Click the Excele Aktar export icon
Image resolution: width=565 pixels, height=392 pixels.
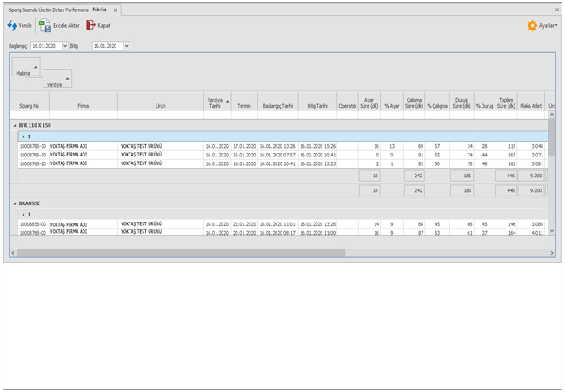44,26
